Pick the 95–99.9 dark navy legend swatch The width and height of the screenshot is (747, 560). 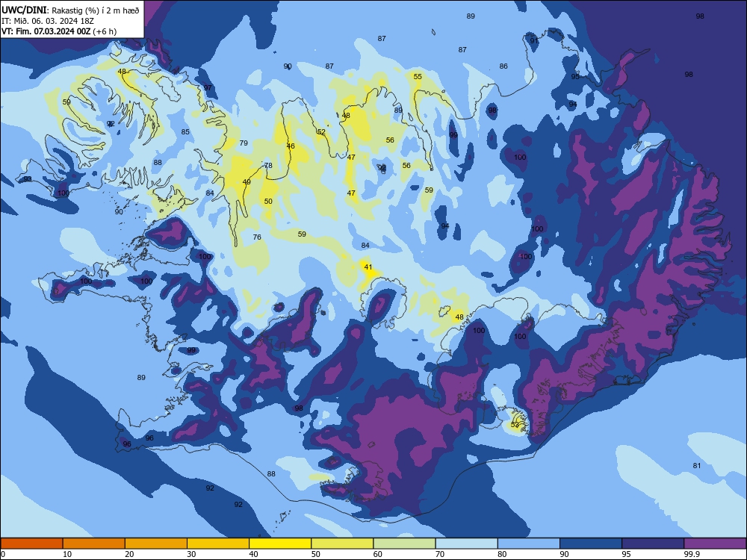[653, 544]
